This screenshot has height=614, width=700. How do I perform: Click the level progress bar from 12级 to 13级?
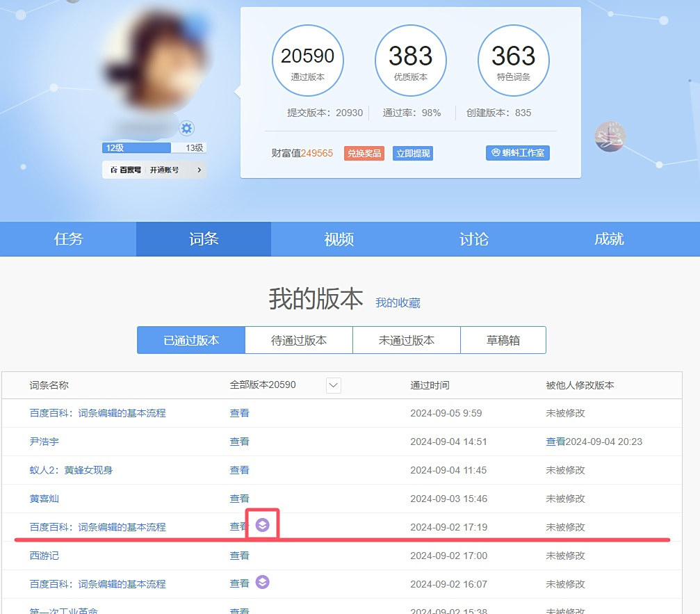pyautogui.click(x=154, y=148)
